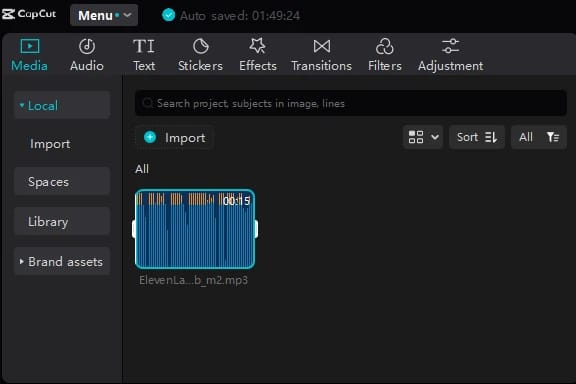Click the auto saved checkmark icon
Image resolution: width=576 pixels, height=384 pixels.
(169, 15)
